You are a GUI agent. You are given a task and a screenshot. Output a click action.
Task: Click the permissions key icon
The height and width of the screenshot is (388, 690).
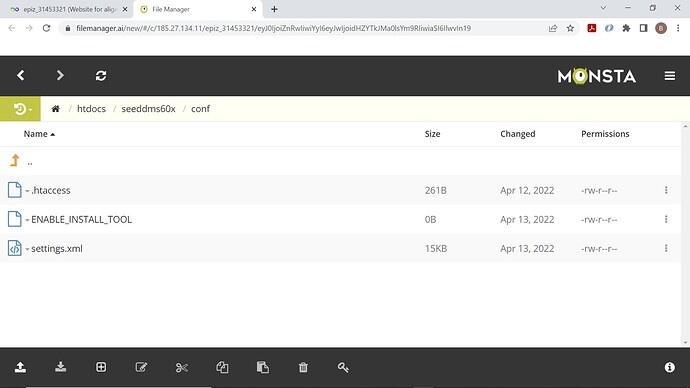click(343, 367)
